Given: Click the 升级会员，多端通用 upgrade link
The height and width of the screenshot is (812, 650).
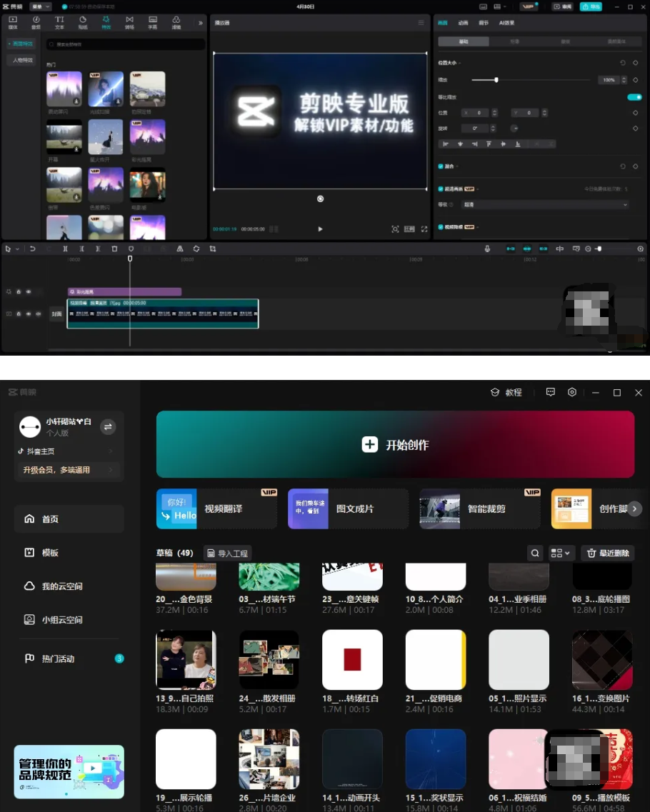Looking at the screenshot, I should (69, 470).
